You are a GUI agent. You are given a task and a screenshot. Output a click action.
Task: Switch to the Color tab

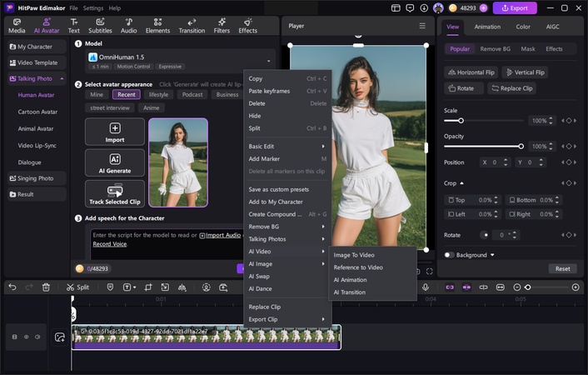click(x=523, y=27)
